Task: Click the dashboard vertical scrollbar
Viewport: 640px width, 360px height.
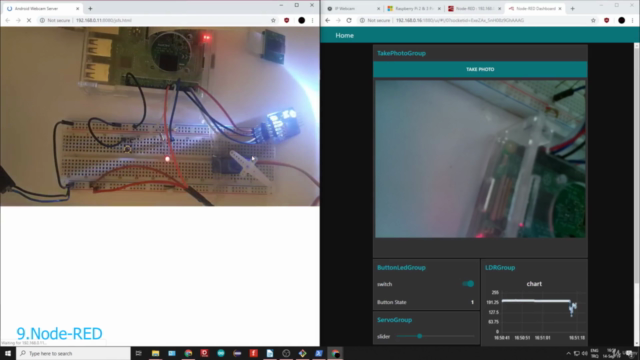Action: 637,163
